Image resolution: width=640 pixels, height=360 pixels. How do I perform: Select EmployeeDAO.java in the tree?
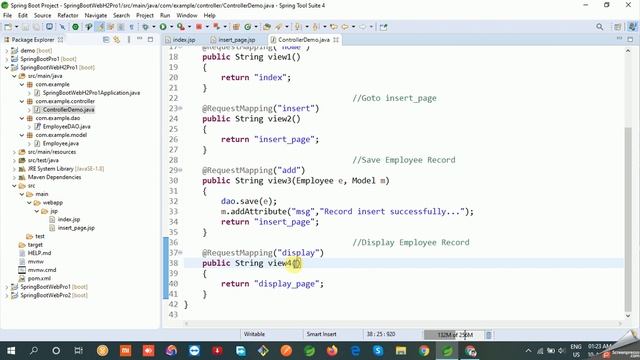[67, 127]
